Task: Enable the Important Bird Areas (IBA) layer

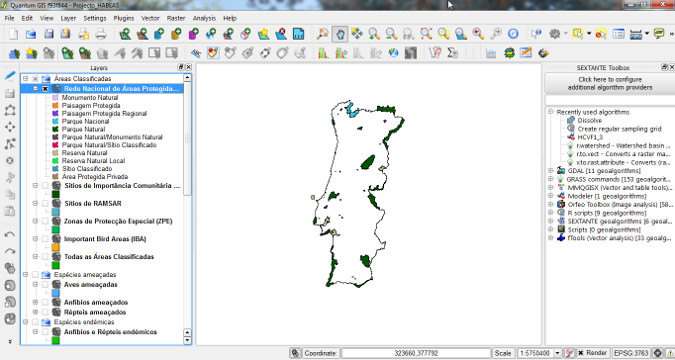Action: [x=45, y=239]
